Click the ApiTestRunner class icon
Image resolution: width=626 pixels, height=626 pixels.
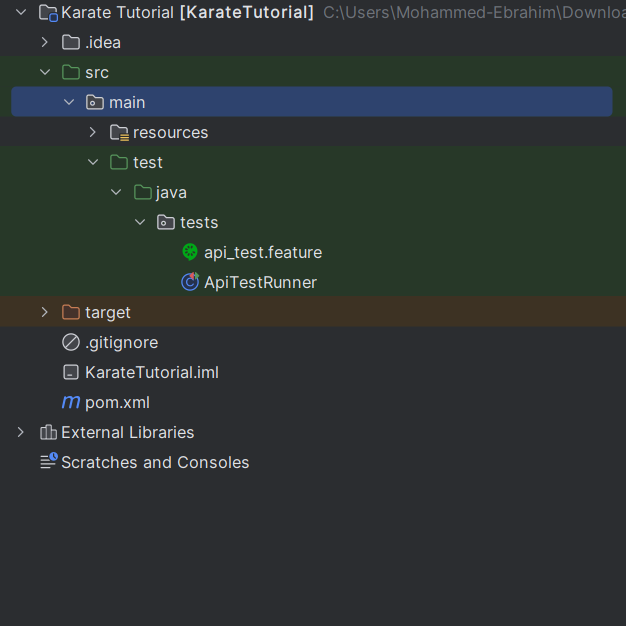190,282
